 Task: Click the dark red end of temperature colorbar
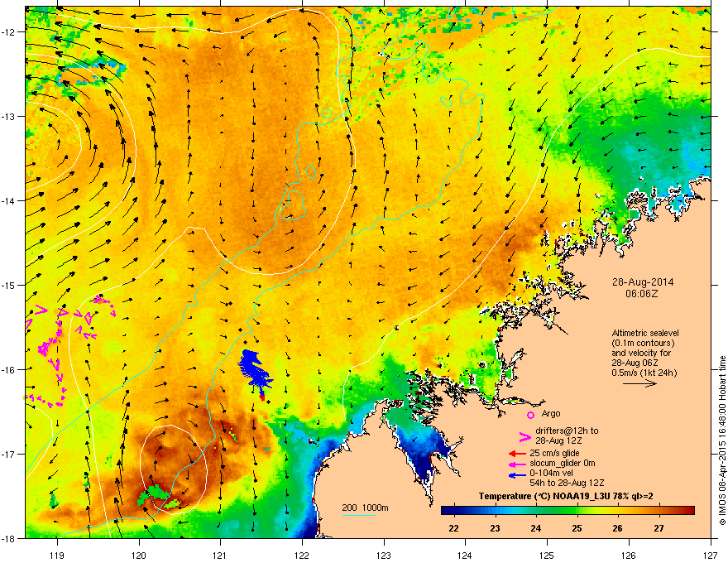(689, 511)
